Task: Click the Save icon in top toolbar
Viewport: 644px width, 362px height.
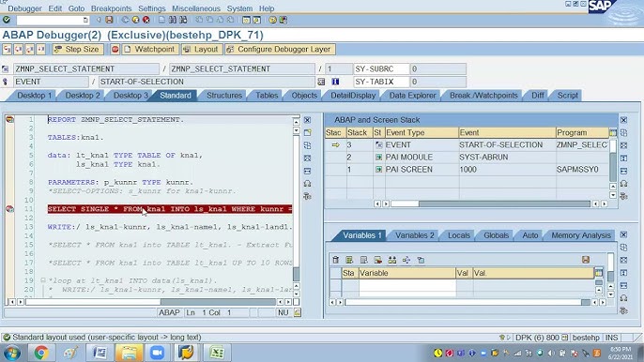Action: (109, 20)
